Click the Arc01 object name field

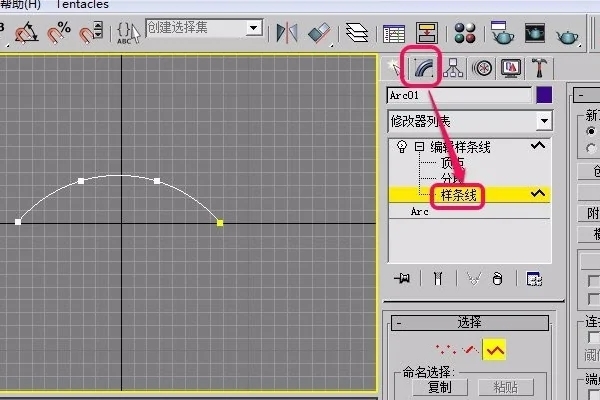coord(459,95)
